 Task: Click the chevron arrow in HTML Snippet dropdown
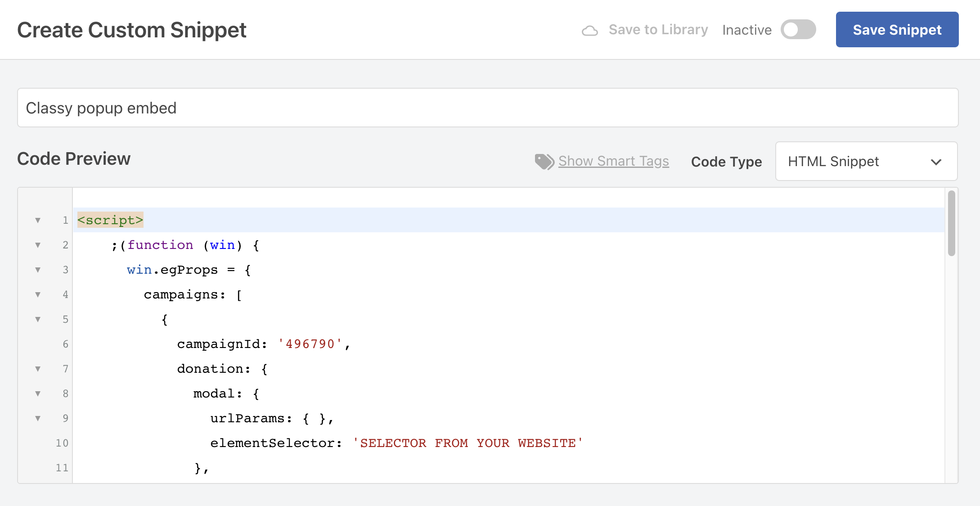pyautogui.click(x=936, y=162)
